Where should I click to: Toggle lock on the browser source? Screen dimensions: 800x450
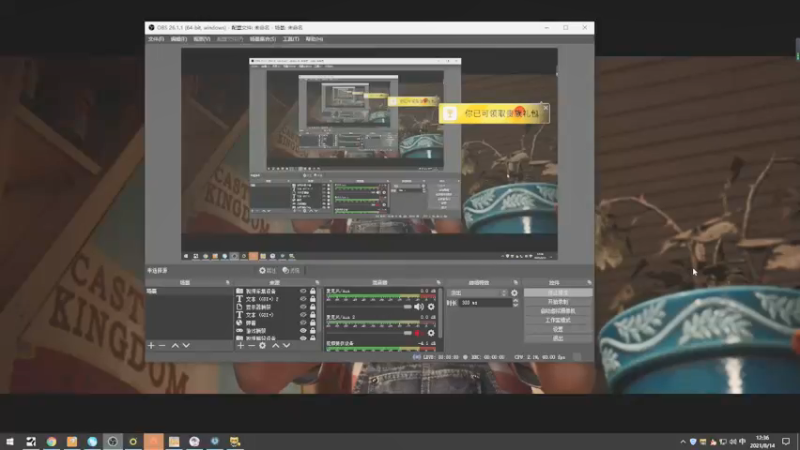pos(313,323)
